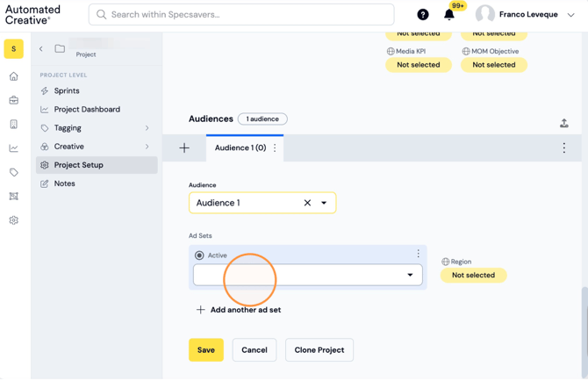Expand the Creative submenu arrow
Viewport: 588px width, 381px height.
pos(147,147)
